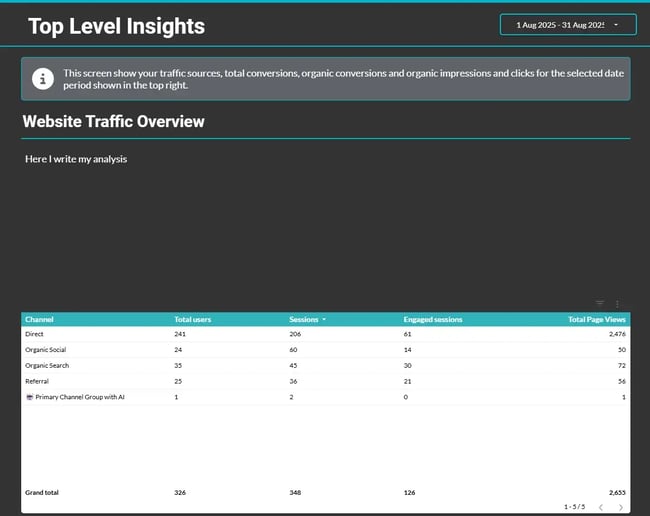
Task: Click the 'Here I write my analysis' text
Action: (76, 159)
